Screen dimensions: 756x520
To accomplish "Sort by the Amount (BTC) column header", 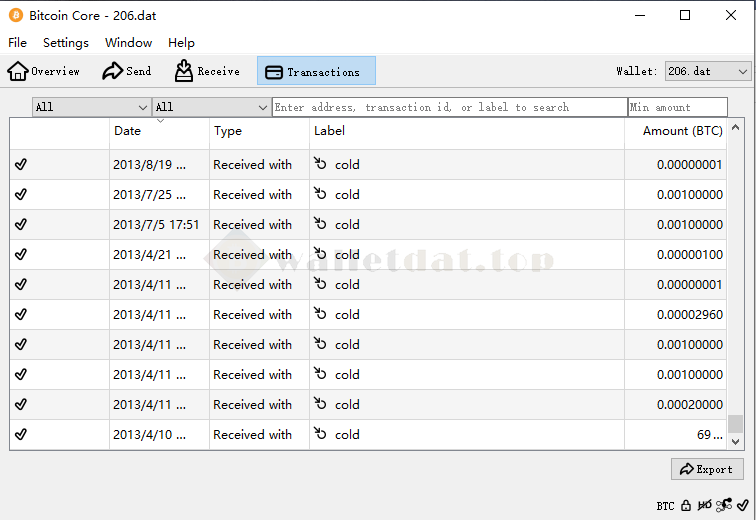I will tap(682, 131).
